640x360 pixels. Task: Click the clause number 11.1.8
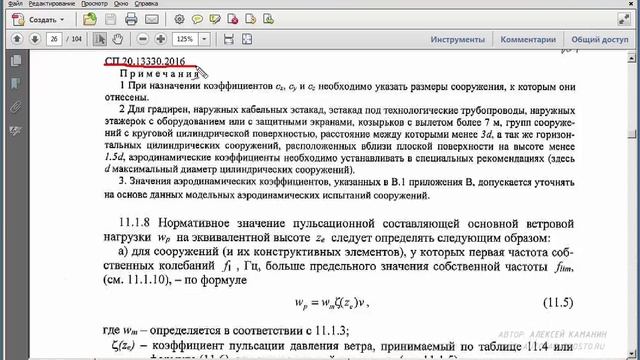(134, 223)
